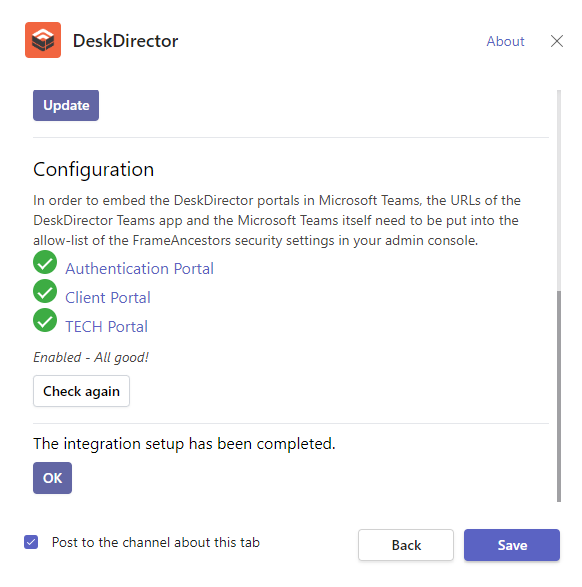
Task: Go back using the Back button
Action: tap(406, 545)
